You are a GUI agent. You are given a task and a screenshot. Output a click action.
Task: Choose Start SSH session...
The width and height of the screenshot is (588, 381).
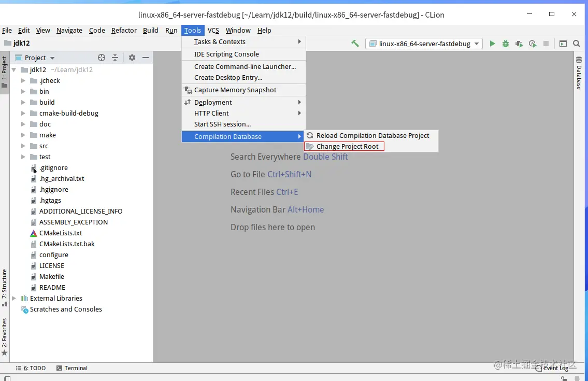click(x=244, y=124)
